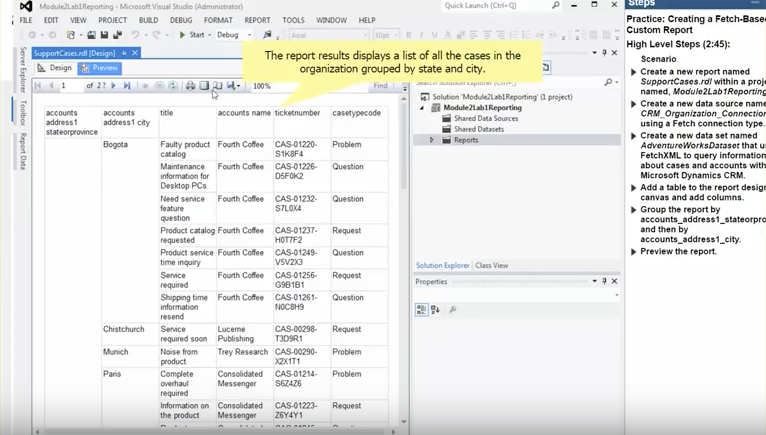Open the Solution Explorer window options dropdown

pyautogui.click(x=595, y=52)
